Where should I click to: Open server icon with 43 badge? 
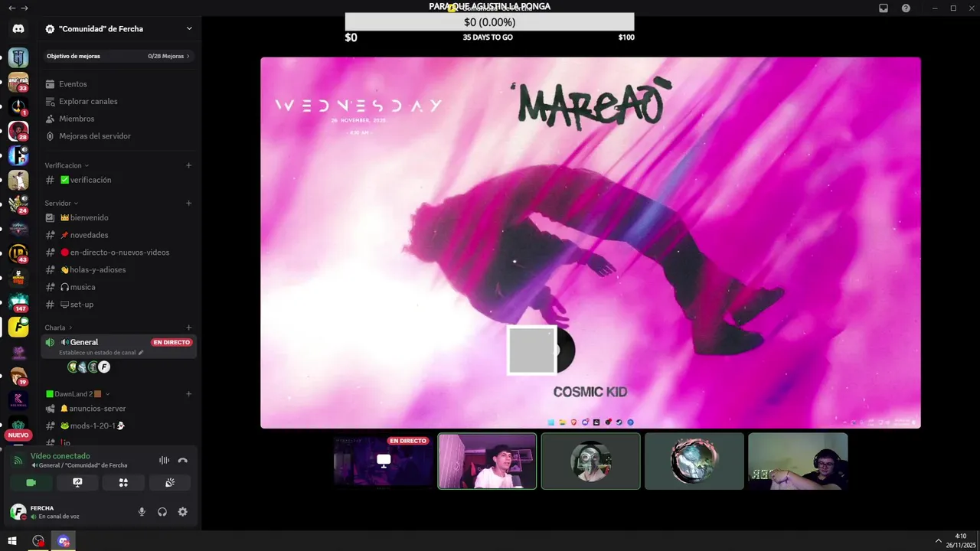pyautogui.click(x=18, y=253)
